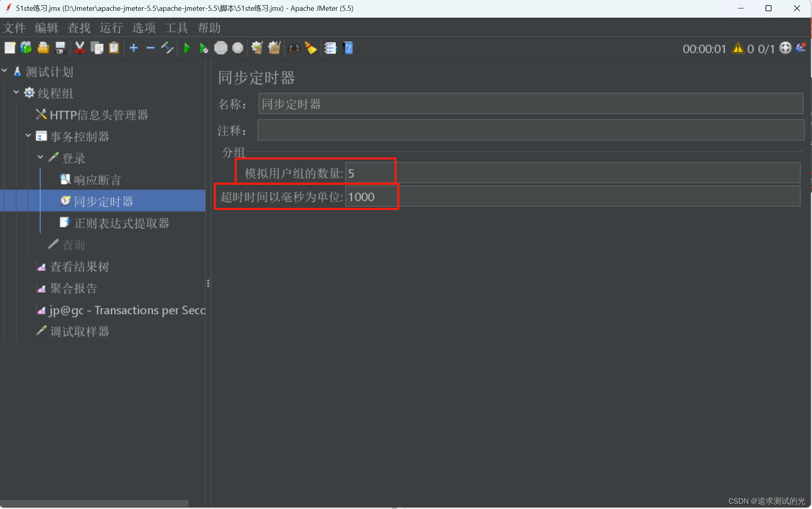Open the Function helper list icon
The image size is (812, 509).
[330, 48]
